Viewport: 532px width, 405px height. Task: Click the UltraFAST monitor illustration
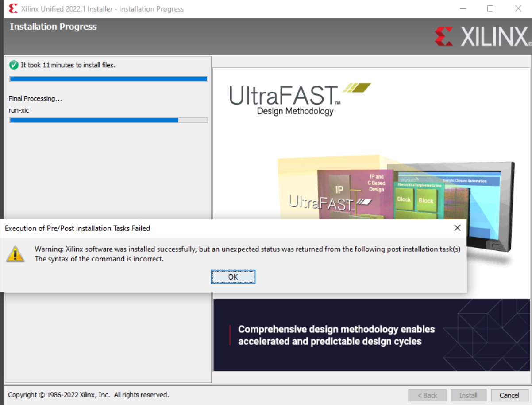point(396,190)
